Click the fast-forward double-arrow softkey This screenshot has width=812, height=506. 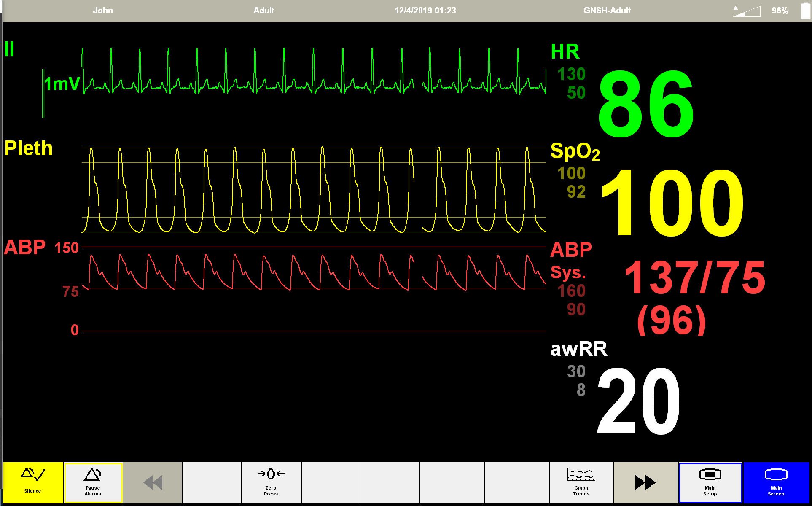click(x=645, y=482)
